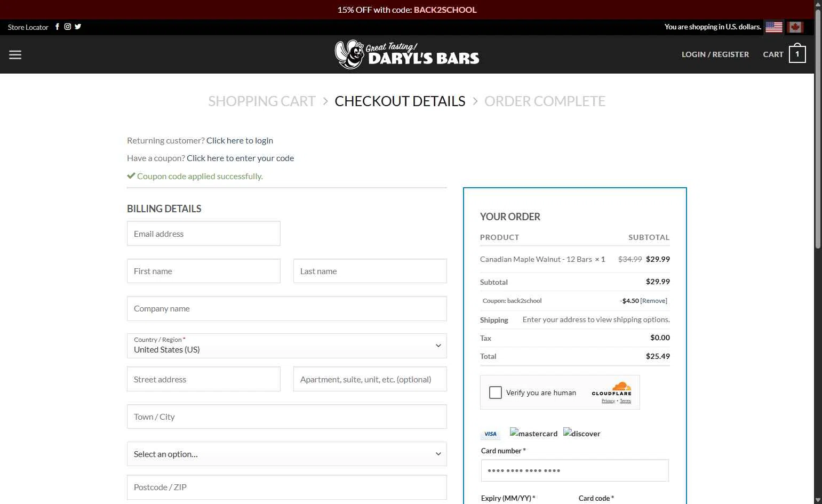Screen dimensions: 822x504
Task: Check the Verify you are human box
Action: pos(496,393)
